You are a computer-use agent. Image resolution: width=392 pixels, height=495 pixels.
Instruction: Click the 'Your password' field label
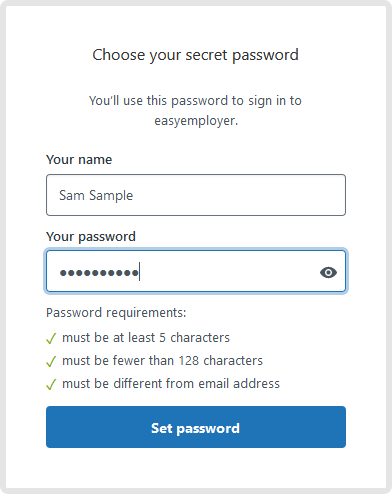[x=91, y=237]
